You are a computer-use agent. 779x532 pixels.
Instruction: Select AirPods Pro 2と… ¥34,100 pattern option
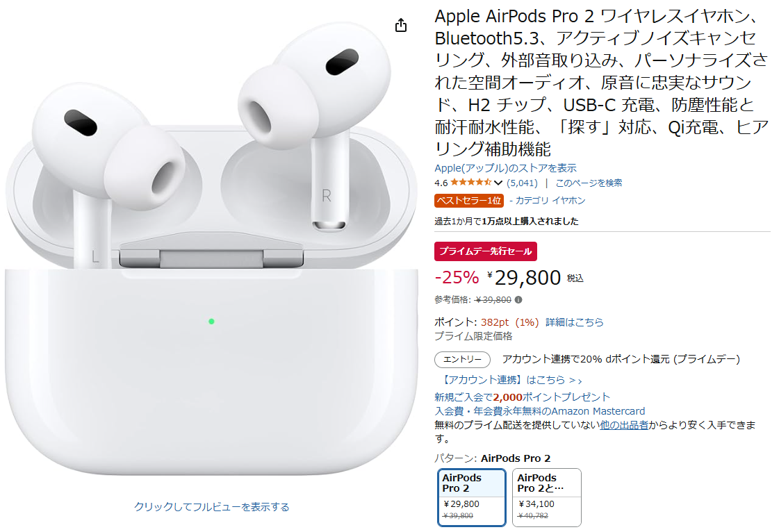point(546,497)
